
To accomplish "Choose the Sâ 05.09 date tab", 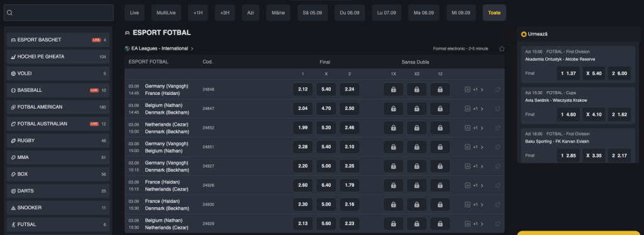I will (313, 13).
